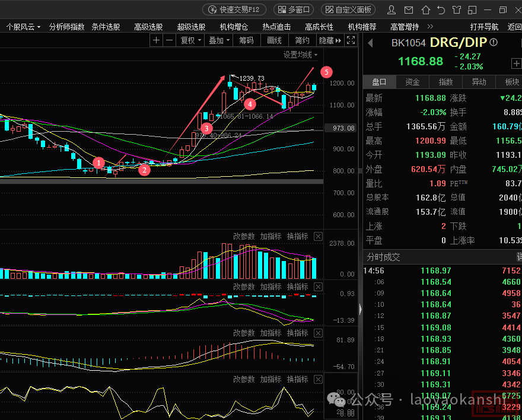Click 加指标 on second indicator panel

270,287
